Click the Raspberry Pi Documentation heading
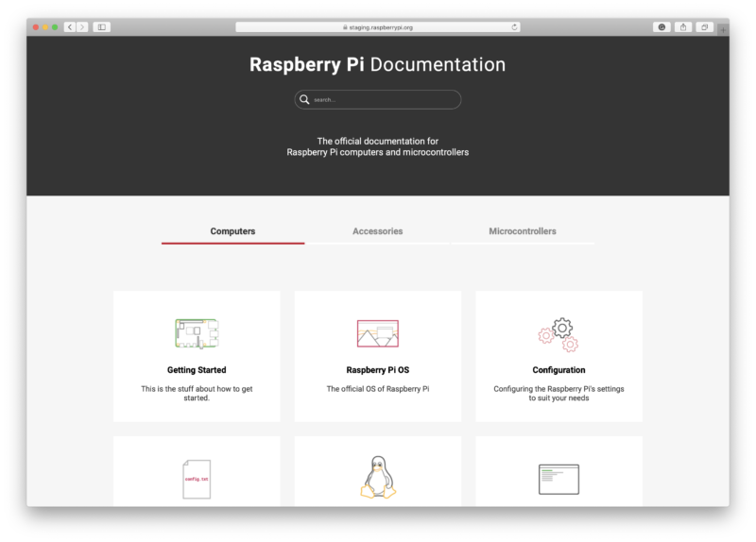This screenshot has width=756, height=542. tap(377, 64)
